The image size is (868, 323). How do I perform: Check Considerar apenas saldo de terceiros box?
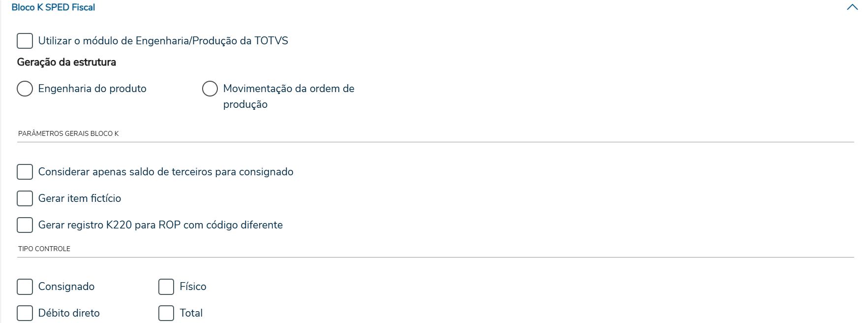(25, 172)
